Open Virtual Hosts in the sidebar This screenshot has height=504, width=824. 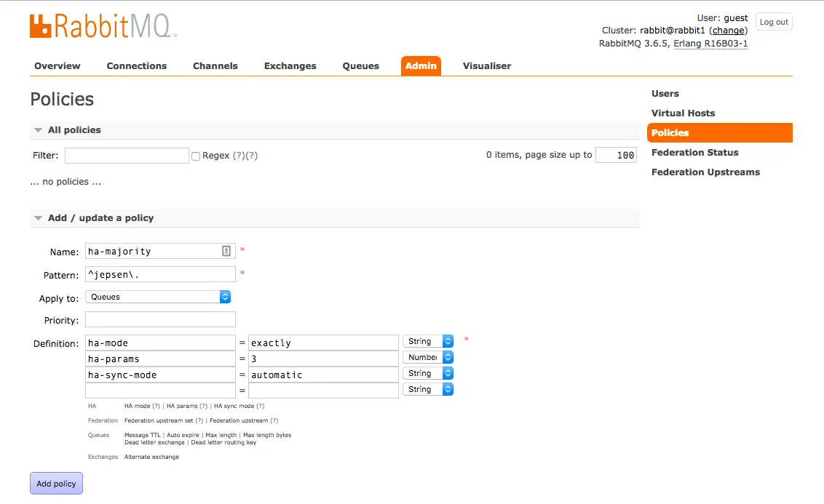coord(684,113)
